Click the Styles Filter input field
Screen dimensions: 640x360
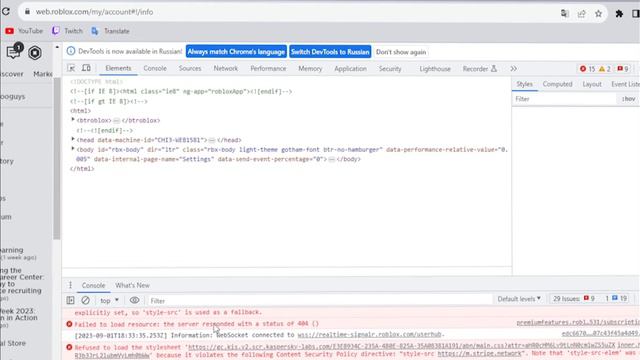click(x=564, y=99)
